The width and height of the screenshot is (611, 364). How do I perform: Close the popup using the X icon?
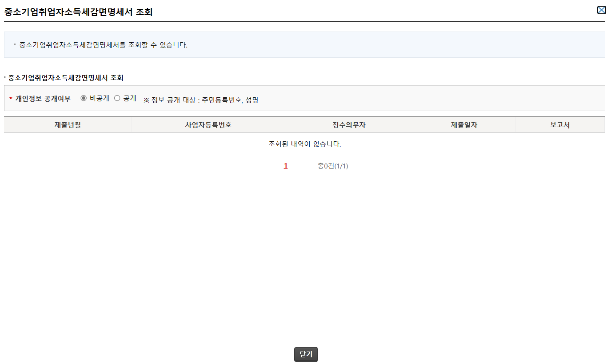point(602,9)
